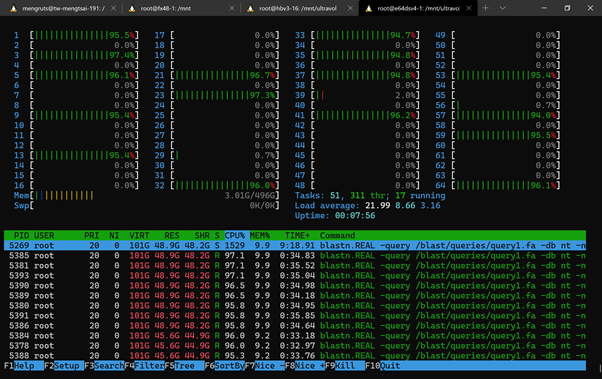Click F4 Filter in htop footer
This screenshot has height=379, width=602.
point(144,366)
